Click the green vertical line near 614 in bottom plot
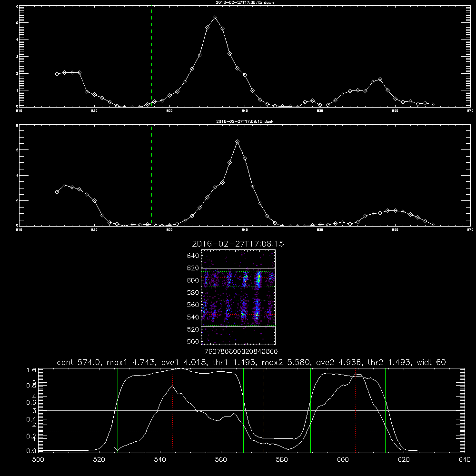476x476 pixels. pyautogui.click(x=385, y=410)
